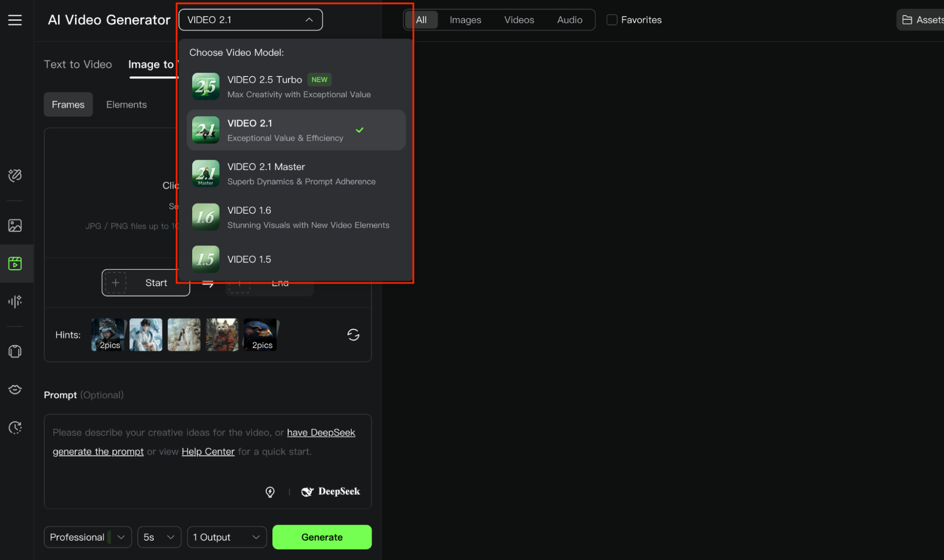Image resolution: width=944 pixels, height=560 pixels.
Task: Open the Help Center link
Action: point(208,451)
